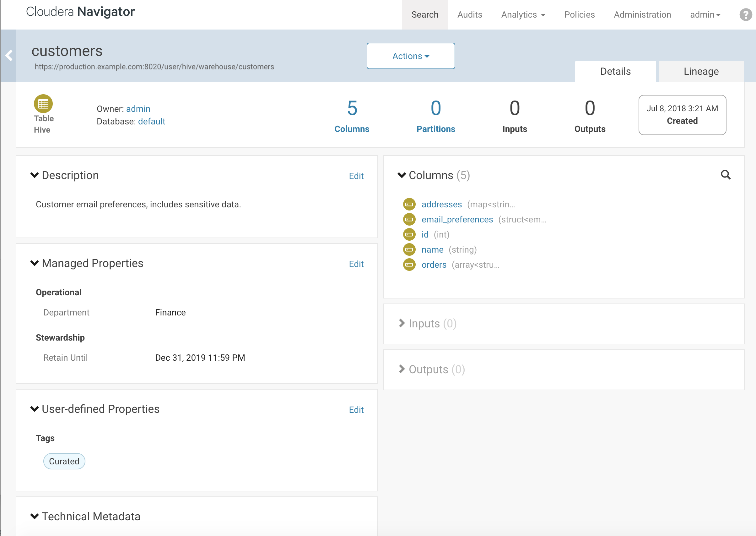Edit the User-defined Properties
Viewport: 756px width, 536px height.
click(x=356, y=410)
